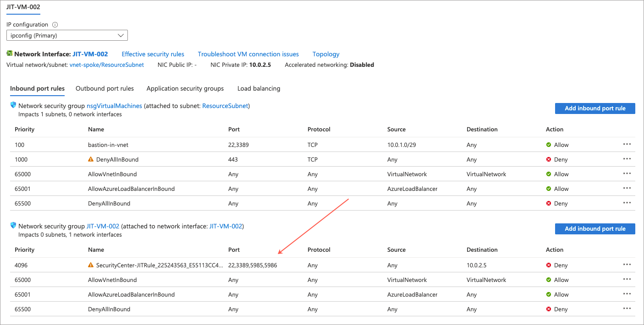Open the ResourceSubnet link in NSG heading
This screenshot has width=644, height=325.
(225, 106)
